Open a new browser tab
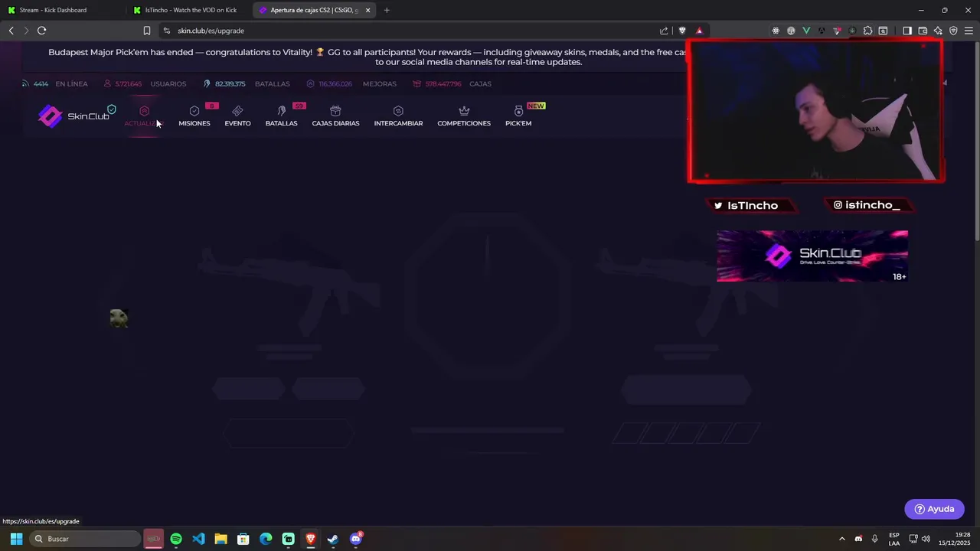The height and width of the screenshot is (551, 980). tap(387, 10)
